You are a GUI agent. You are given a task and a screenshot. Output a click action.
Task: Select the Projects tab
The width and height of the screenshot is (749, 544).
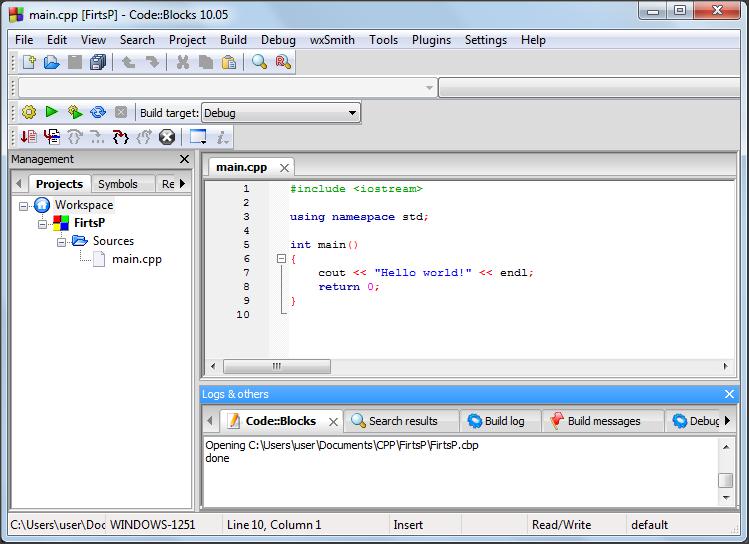pos(59,184)
